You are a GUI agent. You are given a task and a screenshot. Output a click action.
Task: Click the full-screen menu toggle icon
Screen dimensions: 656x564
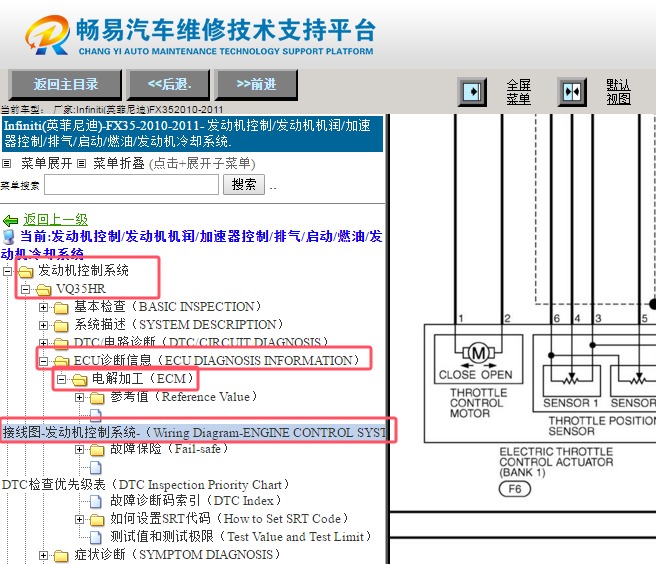(472, 92)
